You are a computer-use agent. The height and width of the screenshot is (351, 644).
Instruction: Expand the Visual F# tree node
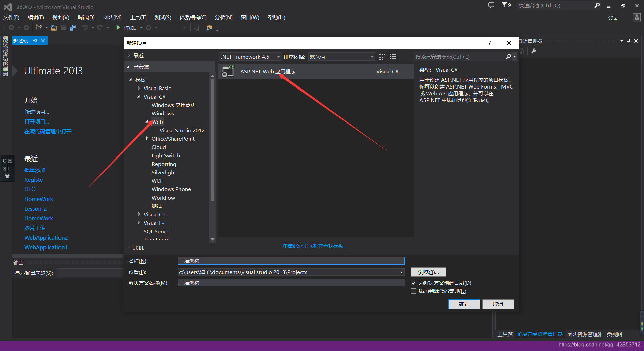tap(139, 223)
